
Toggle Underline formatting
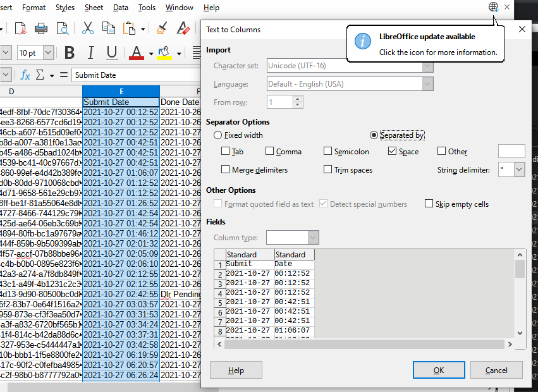112,53
